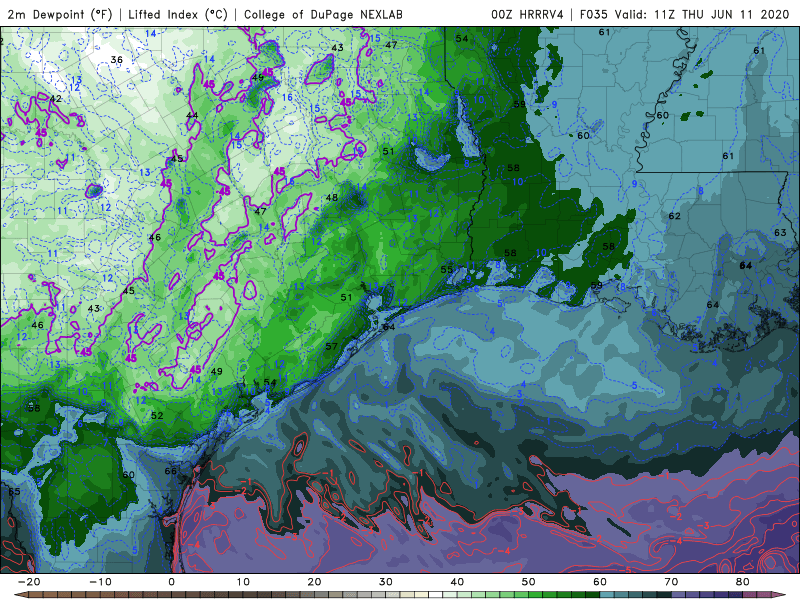Click the "F035" forecast hour text

pyautogui.click(x=594, y=14)
